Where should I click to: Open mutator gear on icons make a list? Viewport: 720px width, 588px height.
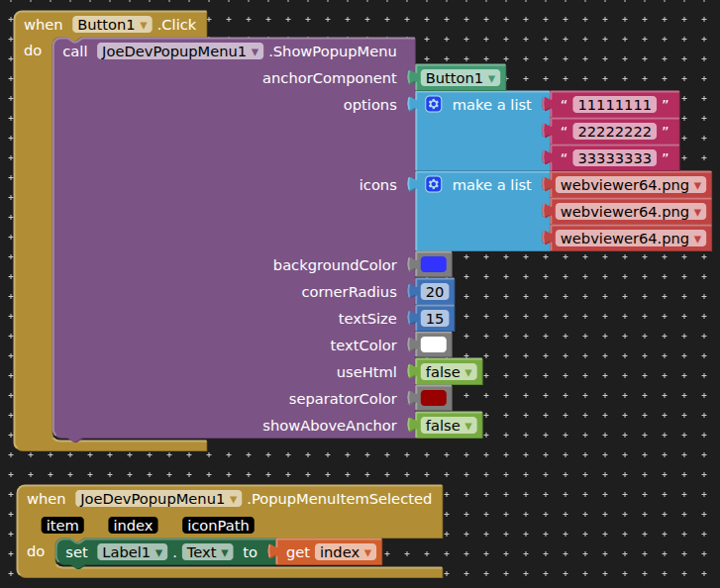click(433, 184)
